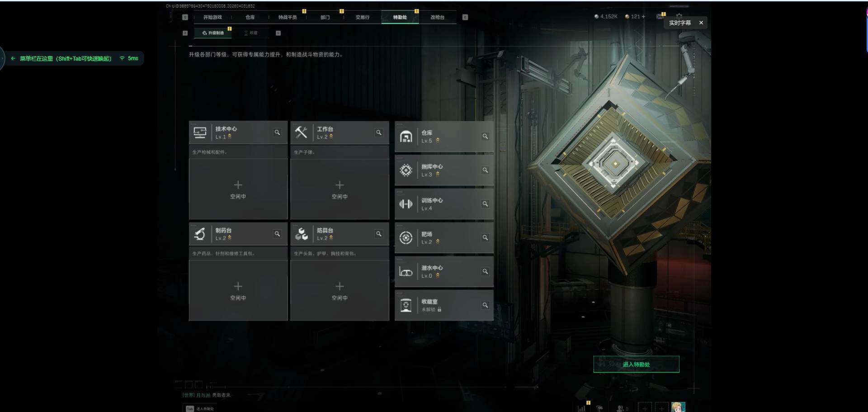The height and width of the screenshot is (412, 868).
Task: Click the 进入特勤处 button
Action: (x=636, y=364)
